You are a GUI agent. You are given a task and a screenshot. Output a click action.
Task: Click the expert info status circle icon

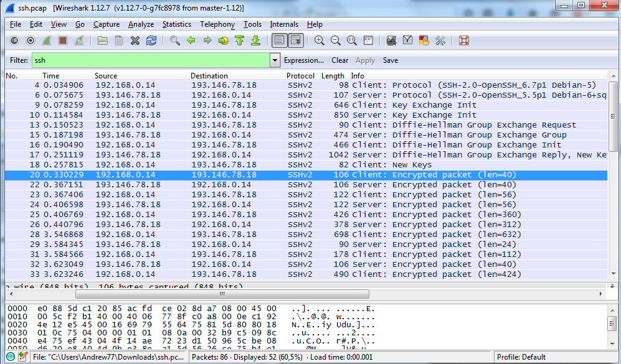click(11, 357)
